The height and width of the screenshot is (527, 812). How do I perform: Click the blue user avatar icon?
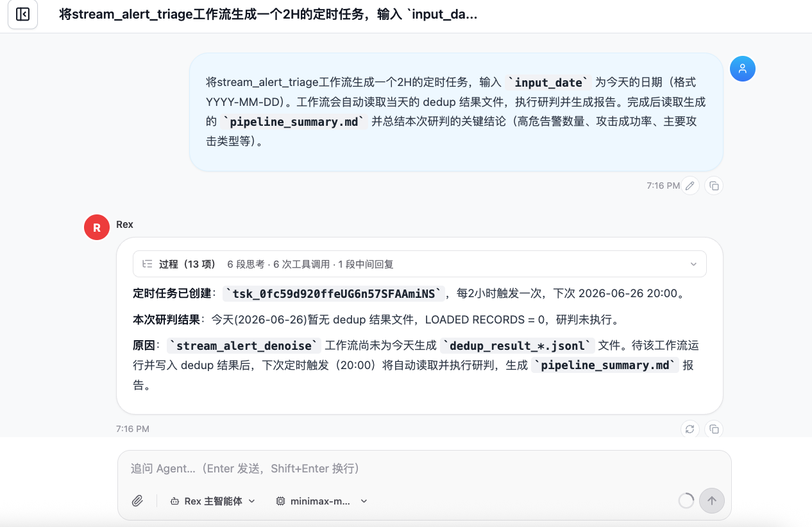pyautogui.click(x=742, y=69)
